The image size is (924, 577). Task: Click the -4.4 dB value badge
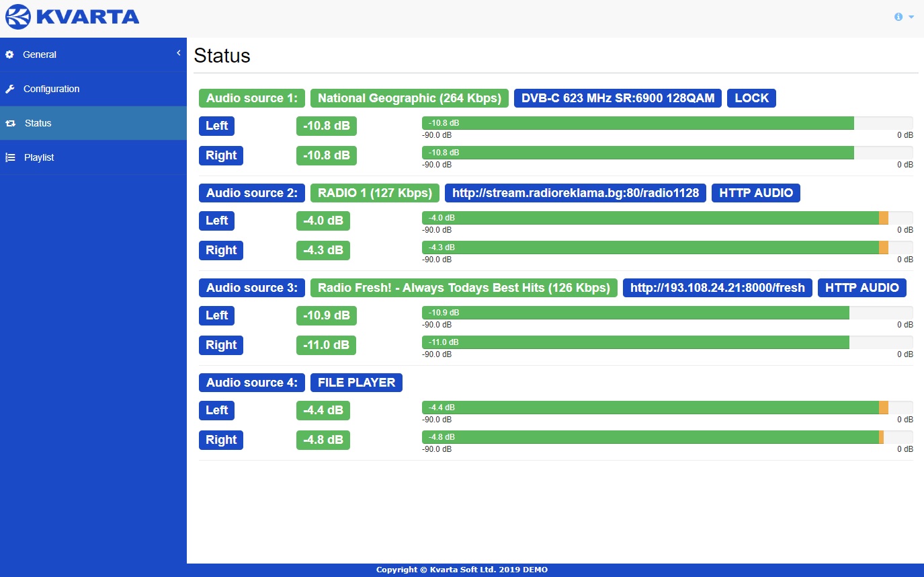pos(323,410)
